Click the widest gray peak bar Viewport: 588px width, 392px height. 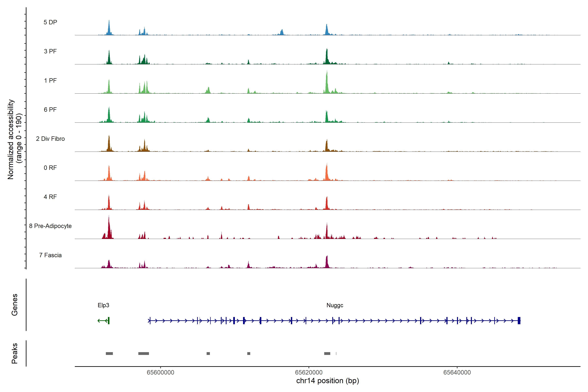point(144,353)
